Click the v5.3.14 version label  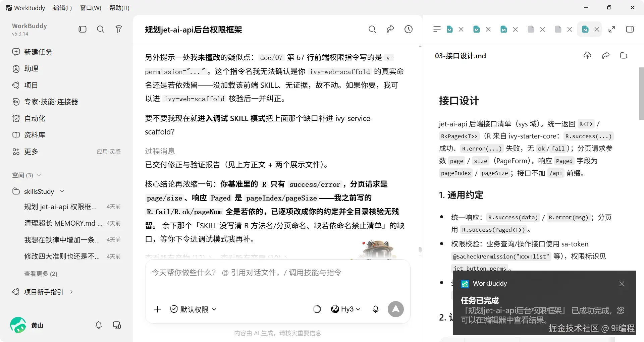[20, 34]
